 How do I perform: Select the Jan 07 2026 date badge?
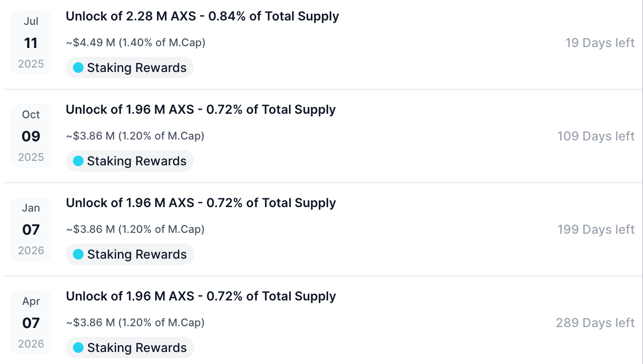pos(31,229)
